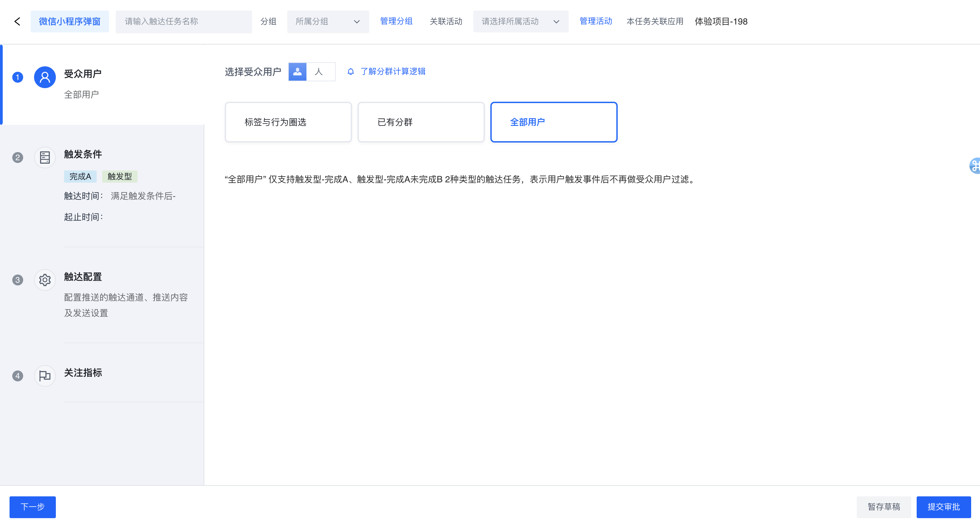Go to step 2 触发条件
This screenshot has height=528, width=980.
pyautogui.click(x=83, y=154)
